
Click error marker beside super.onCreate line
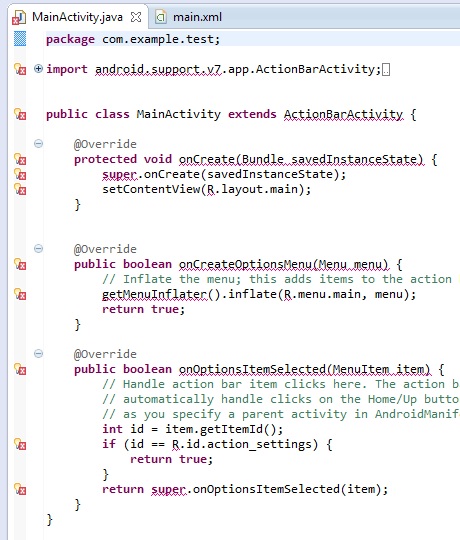(20, 174)
